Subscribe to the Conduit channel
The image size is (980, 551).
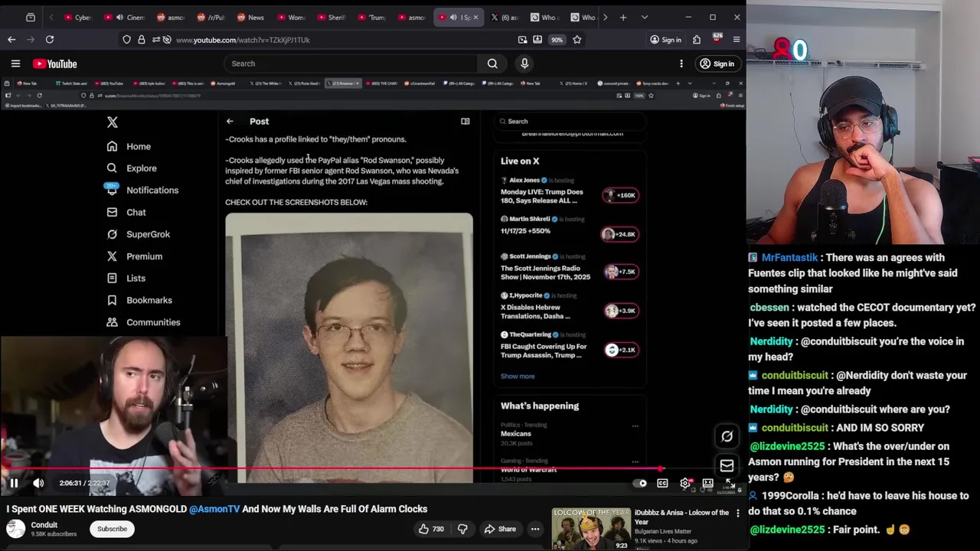pos(112,529)
